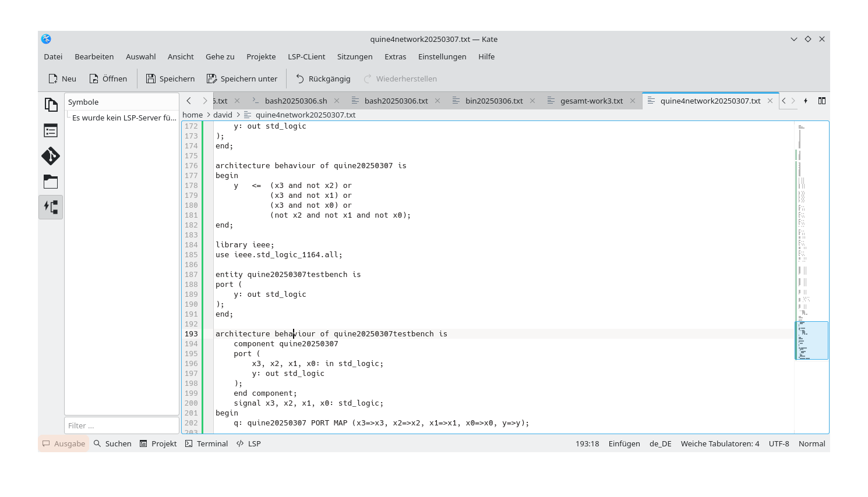This screenshot has width=868, height=497.
Task: Select the LSP symbols outline sidebar icon
Action: pos(51,207)
